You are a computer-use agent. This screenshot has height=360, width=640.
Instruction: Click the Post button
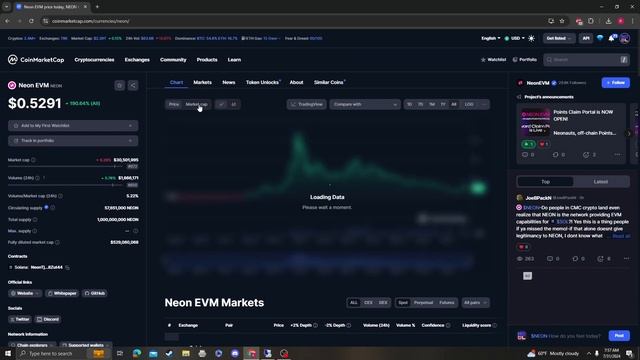click(619, 336)
